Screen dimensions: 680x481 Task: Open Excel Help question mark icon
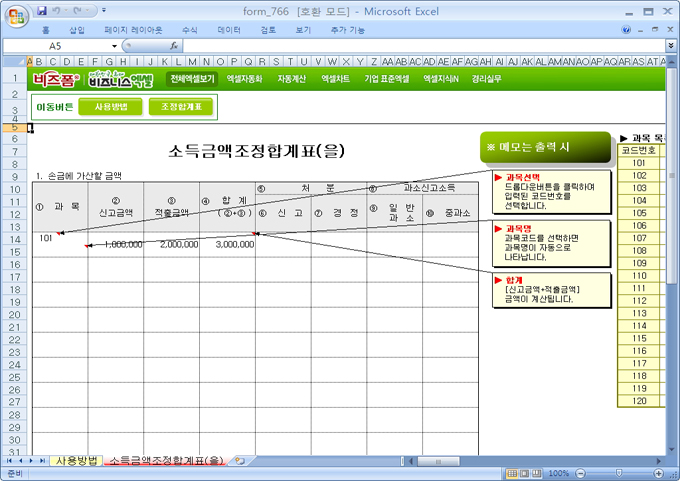pos(626,30)
